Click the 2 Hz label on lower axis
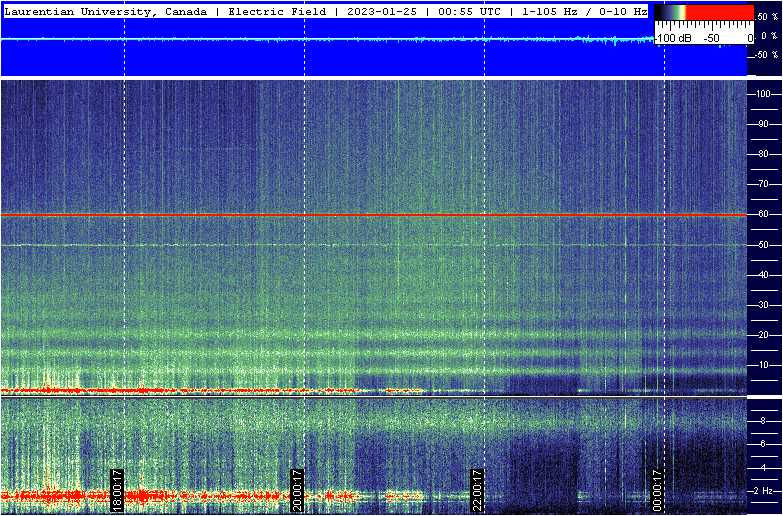Viewport: 783px width, 516px height. pyautogui.click(x=762, y=491)
